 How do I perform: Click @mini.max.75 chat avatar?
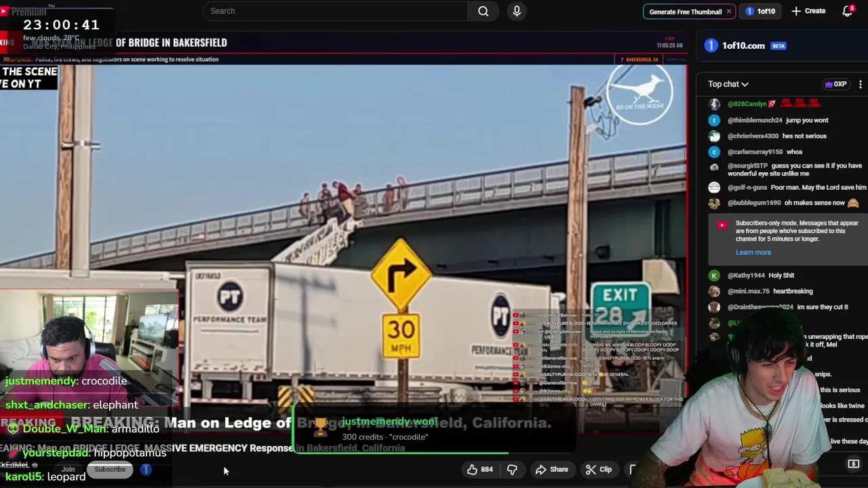pyautogui.click(x=714, y=291)
